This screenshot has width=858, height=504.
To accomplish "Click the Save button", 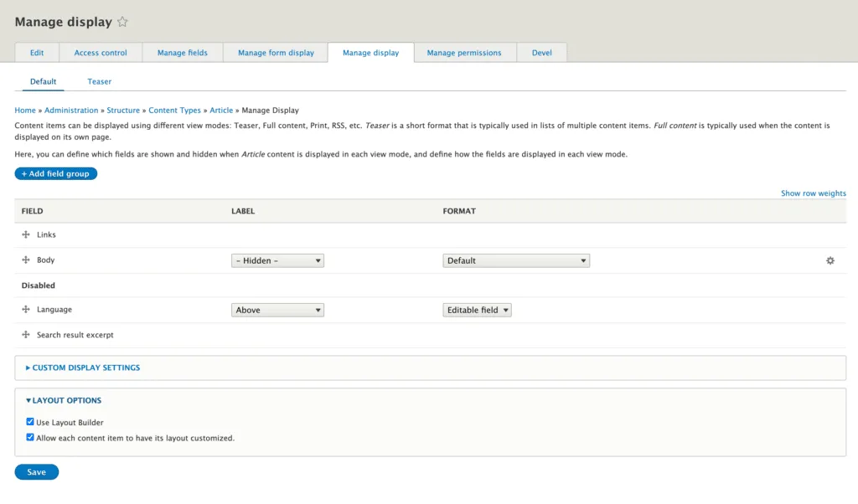I will [x=37, y=471].
